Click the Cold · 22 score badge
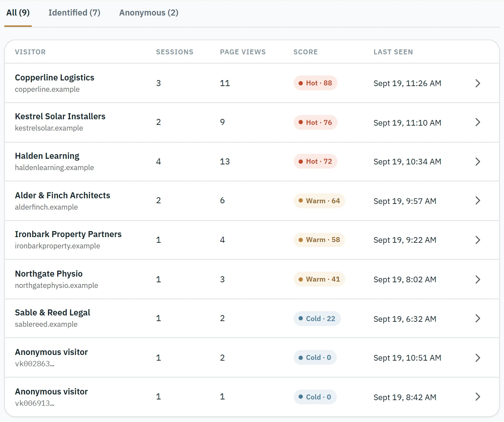Viewport: 504px width, 422px height. click(x=317, y=319)
